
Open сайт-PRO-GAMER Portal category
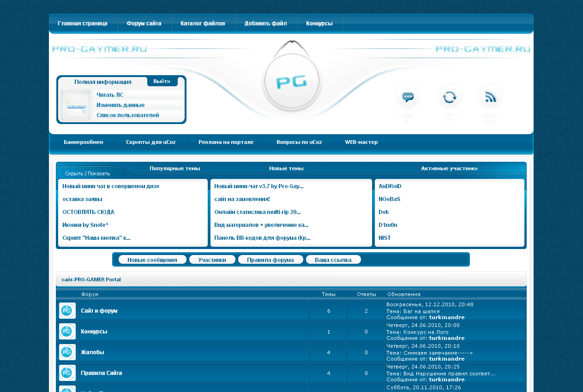[x=91, y=279]
